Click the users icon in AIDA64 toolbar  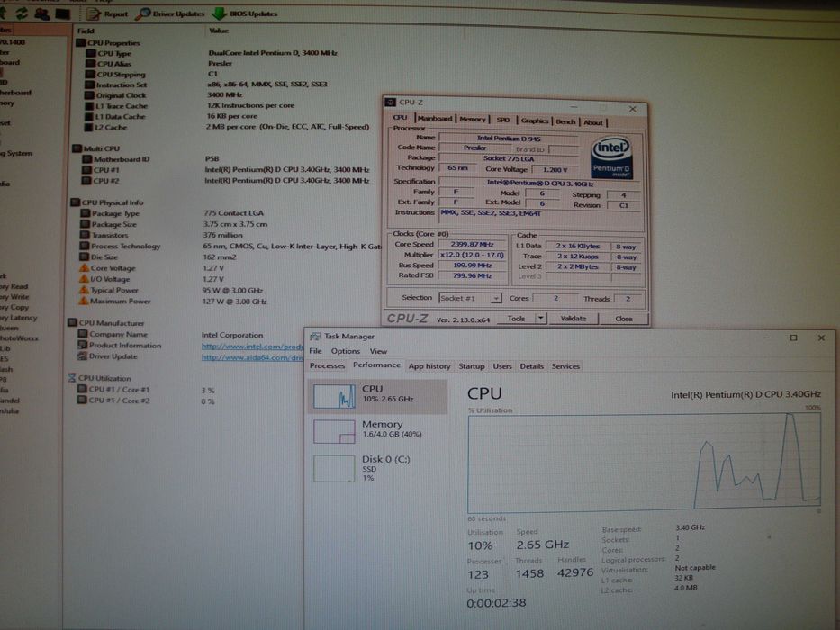click(x=41, y=13)
